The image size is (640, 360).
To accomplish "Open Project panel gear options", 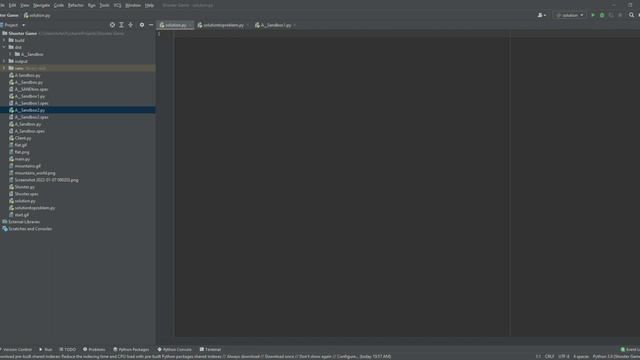I will 142,25.
